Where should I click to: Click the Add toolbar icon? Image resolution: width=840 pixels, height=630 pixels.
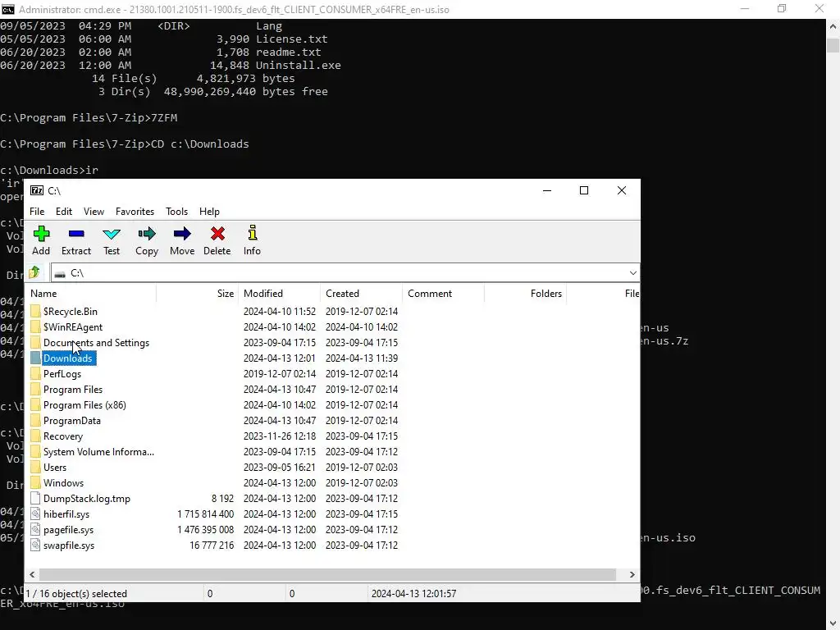point(41,234)
